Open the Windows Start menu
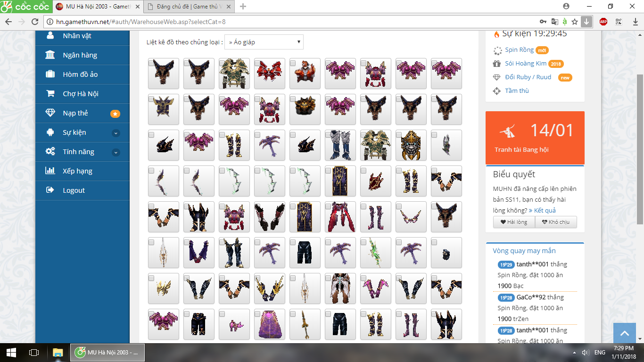This screenshot has height=362, width=644. [x=11, y=353]
